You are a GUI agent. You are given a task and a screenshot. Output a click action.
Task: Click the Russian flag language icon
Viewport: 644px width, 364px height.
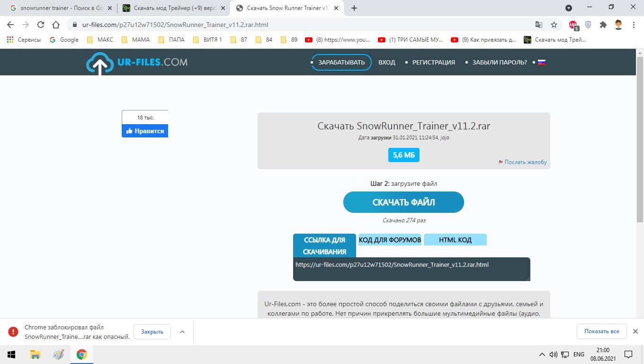click(542, 62)
